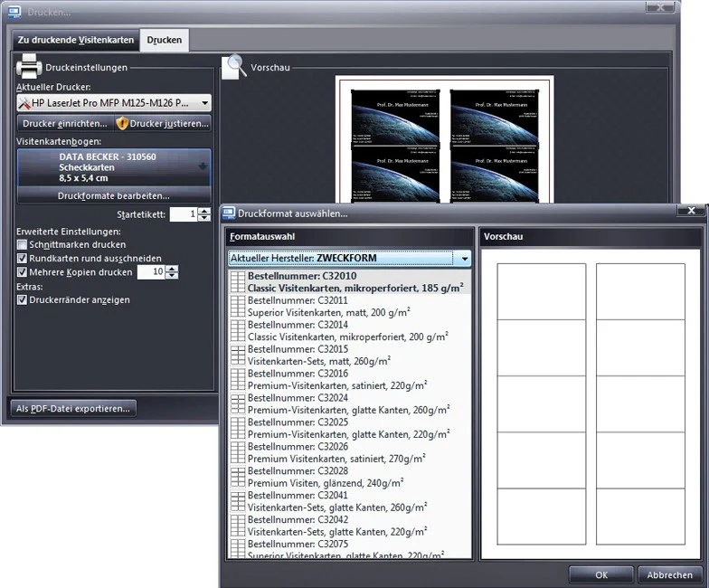Viewport: 709px width, 588px height.
Task: Click the layout icon for Bestellnummer C32041
Action: click(x=237, y=501)
